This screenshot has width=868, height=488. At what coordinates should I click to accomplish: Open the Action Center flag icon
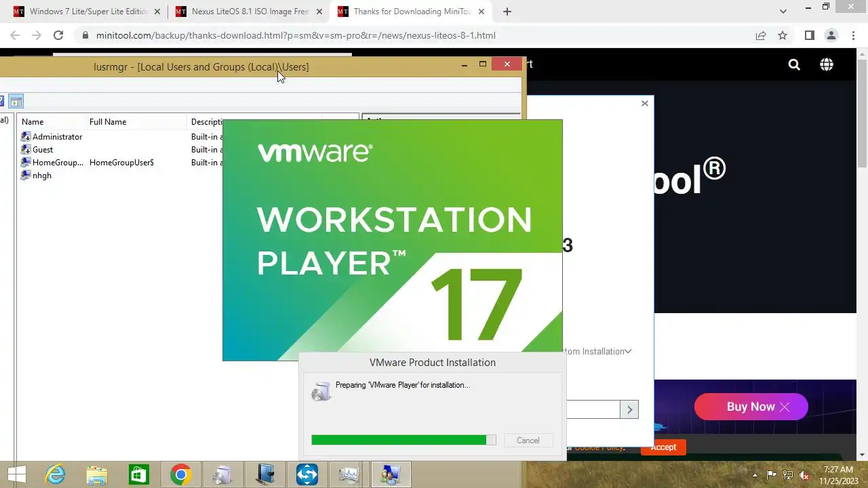pos(771,475)
